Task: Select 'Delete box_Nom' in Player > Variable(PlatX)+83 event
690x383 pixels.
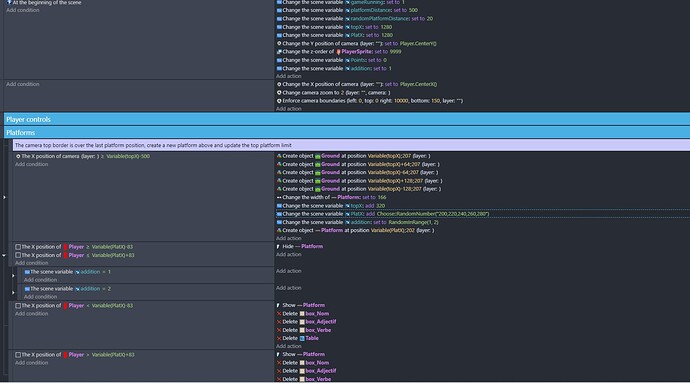Action: tap(303, 363)
